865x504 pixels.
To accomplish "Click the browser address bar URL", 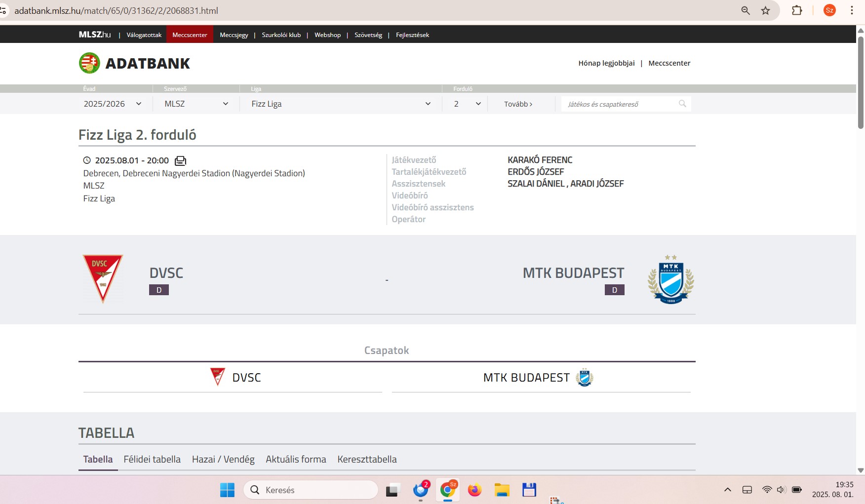I will point(117,10).
